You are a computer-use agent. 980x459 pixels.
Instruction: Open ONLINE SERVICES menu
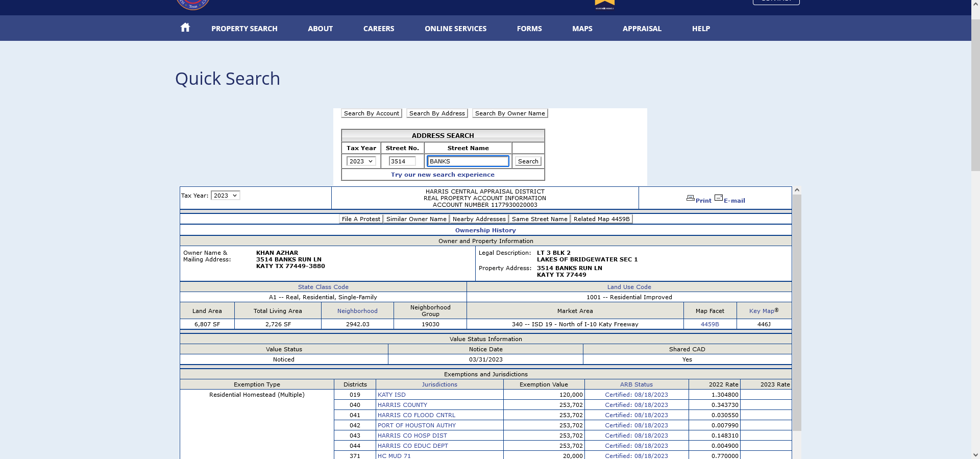[456, 29]
